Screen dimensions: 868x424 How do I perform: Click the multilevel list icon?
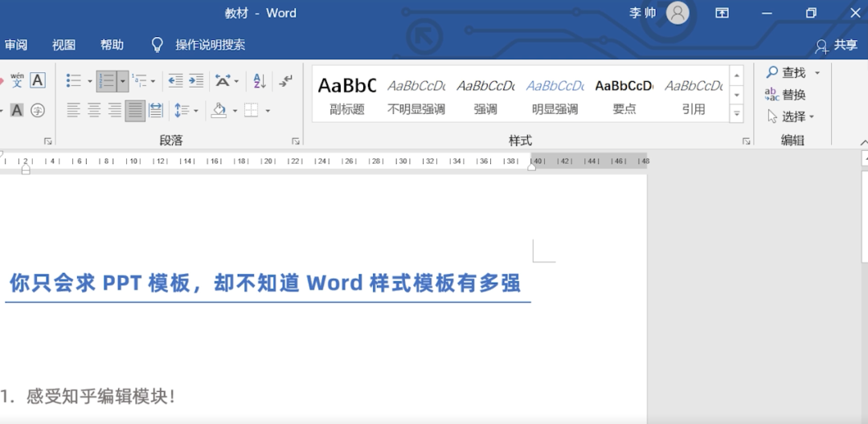click(139, 81)
